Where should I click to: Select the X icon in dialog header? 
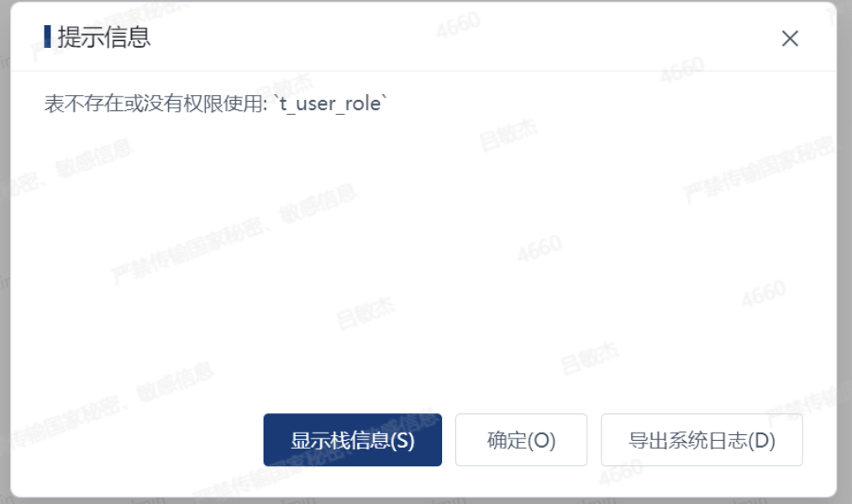pos(790,39)
